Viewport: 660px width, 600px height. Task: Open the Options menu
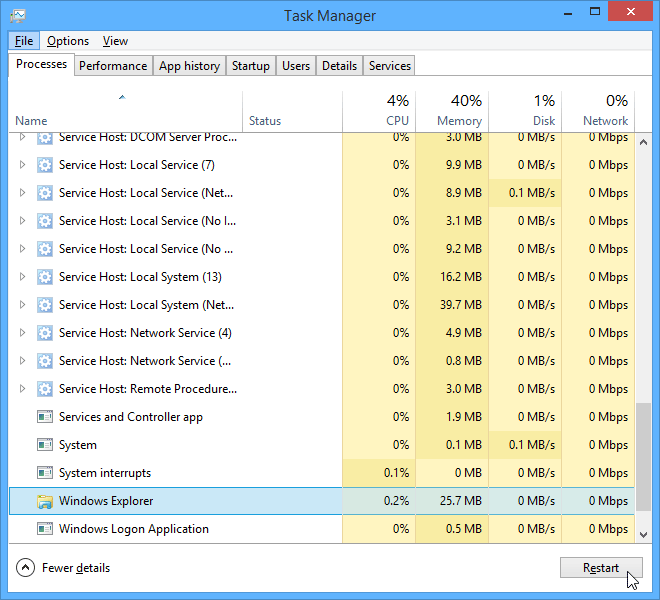pyautogui.click(x=68, y=41)
